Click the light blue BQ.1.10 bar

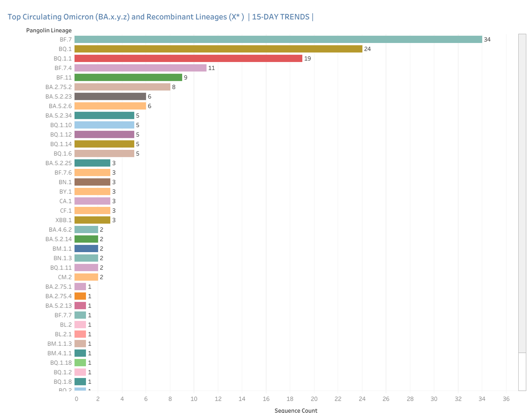coord(104,125)
